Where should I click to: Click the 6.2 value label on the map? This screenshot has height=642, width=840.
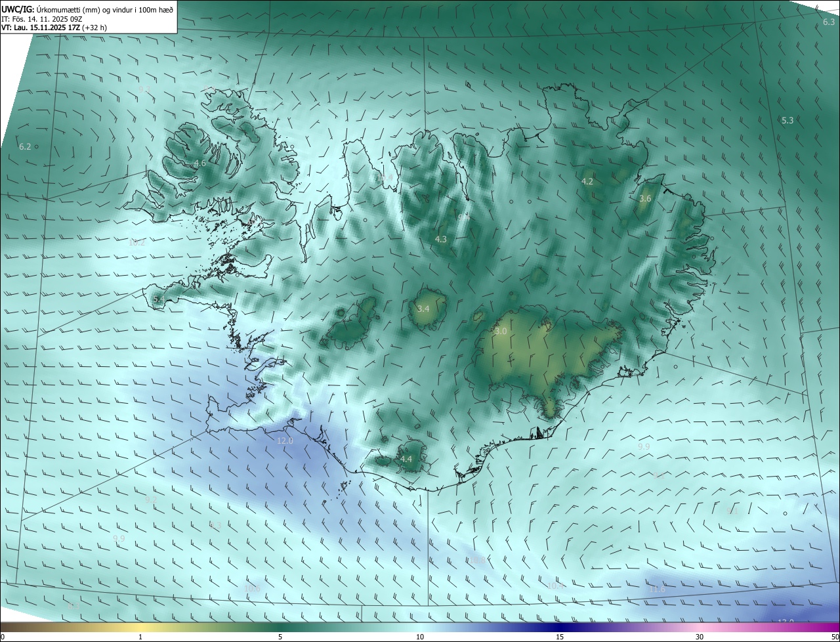pyautogui.click(x=25, y=146)
